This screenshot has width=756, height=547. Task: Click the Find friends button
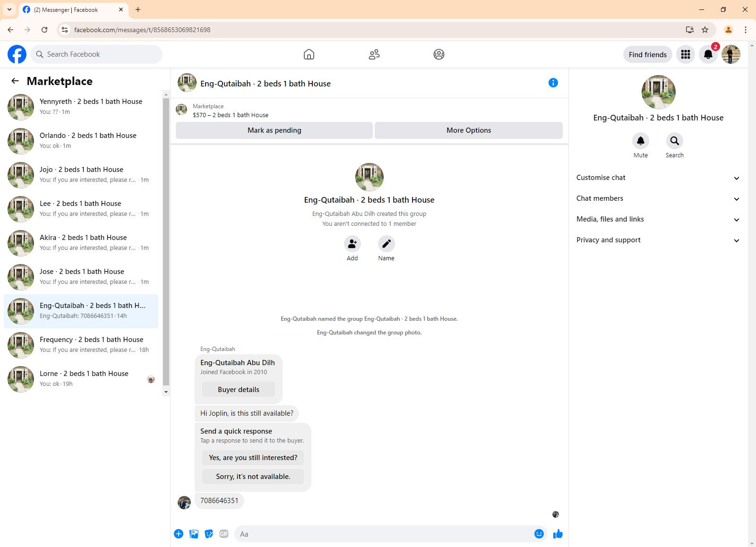click(x=648, y=54)
